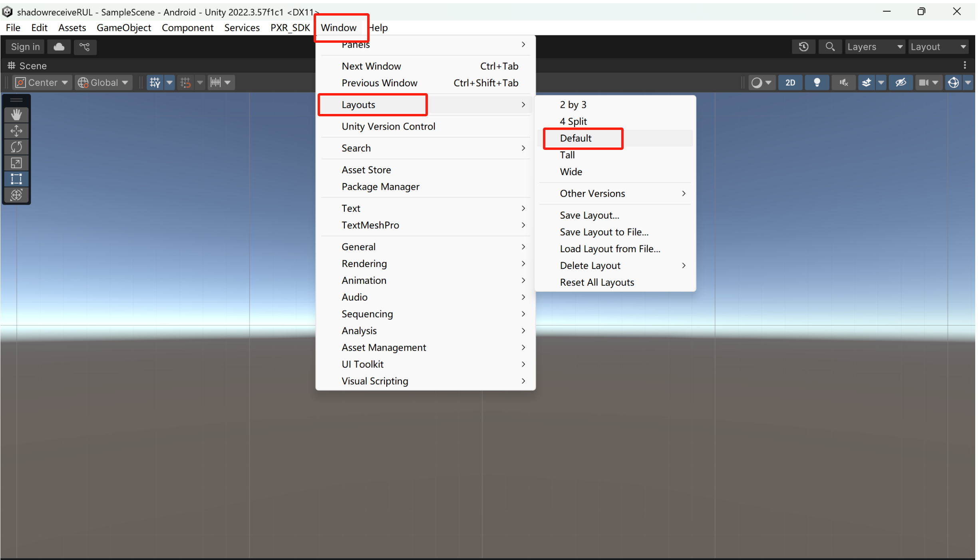
Task: Select the Scale tool
Action: (x=16, y=163)
